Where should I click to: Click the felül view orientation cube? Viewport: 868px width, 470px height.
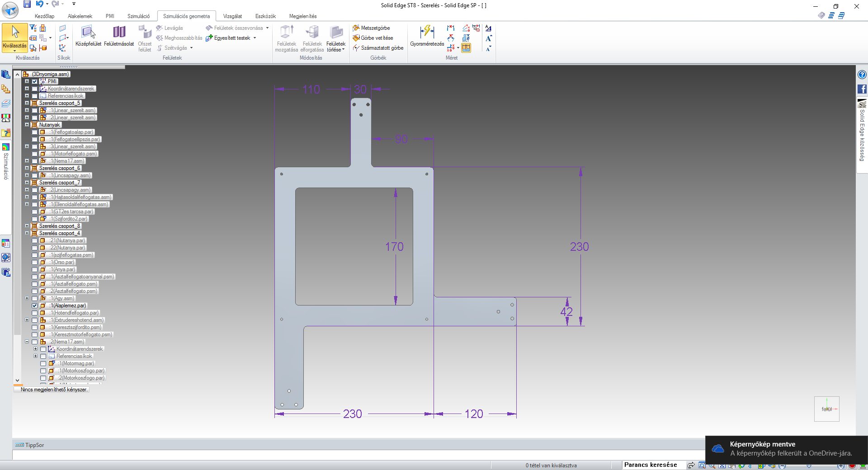[x=826, y=409]
